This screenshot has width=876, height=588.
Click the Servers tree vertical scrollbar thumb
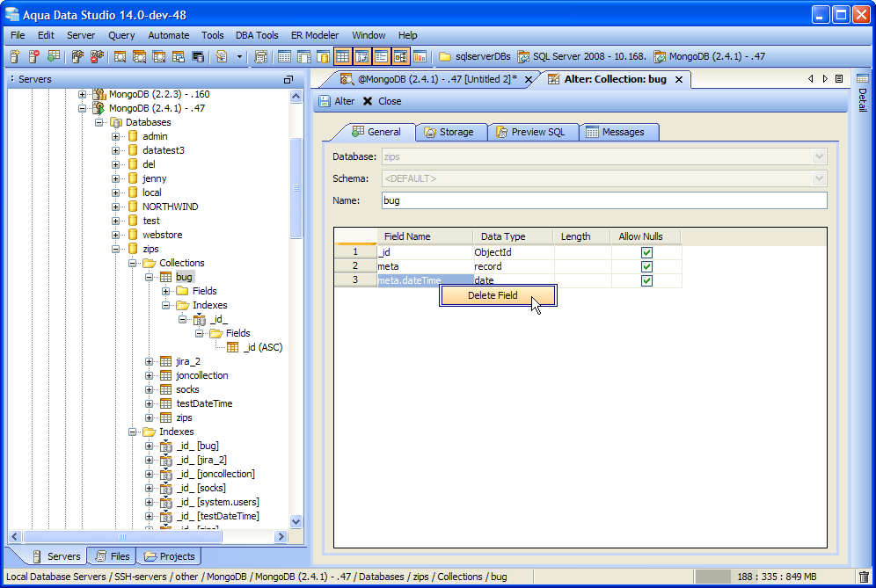pos(296,188)
